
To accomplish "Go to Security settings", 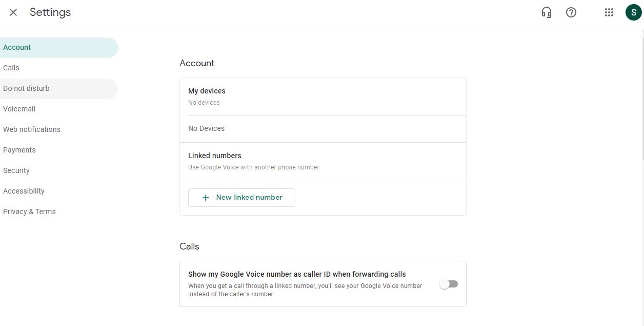I will point(16,170).
